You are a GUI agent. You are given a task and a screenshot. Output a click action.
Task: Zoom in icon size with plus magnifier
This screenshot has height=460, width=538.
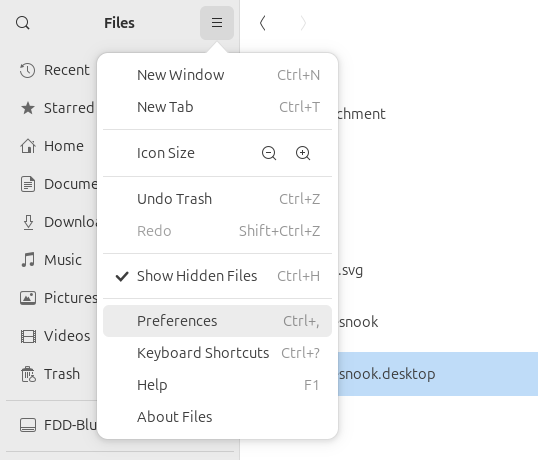303,153
